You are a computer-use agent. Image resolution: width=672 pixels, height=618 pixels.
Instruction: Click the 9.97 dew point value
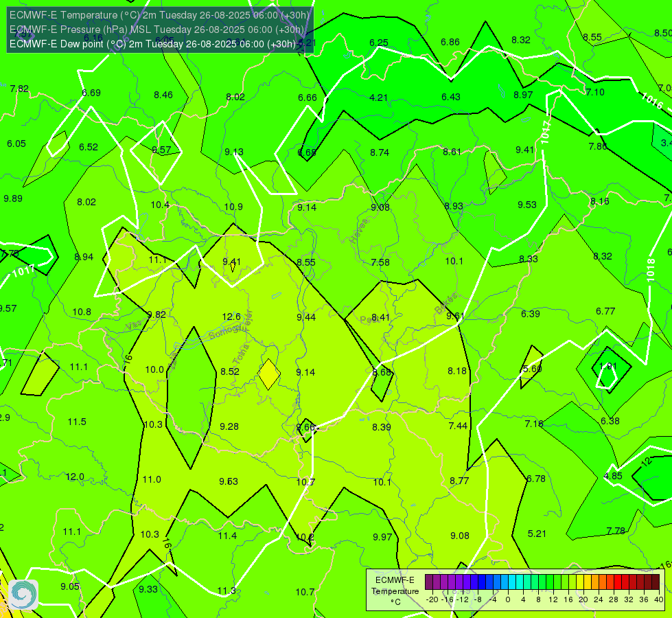tap(382, 537)
